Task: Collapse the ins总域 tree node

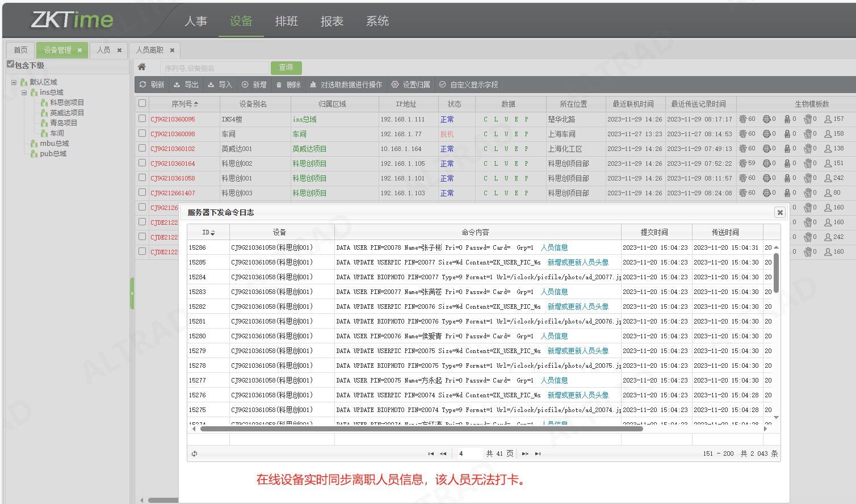Action: click(24, 93)
